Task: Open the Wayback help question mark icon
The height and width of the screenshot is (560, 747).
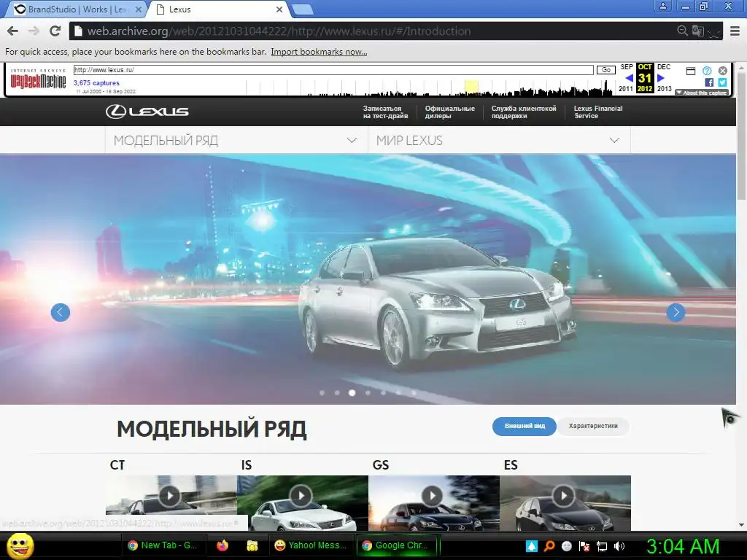Action: coord(707,71)
